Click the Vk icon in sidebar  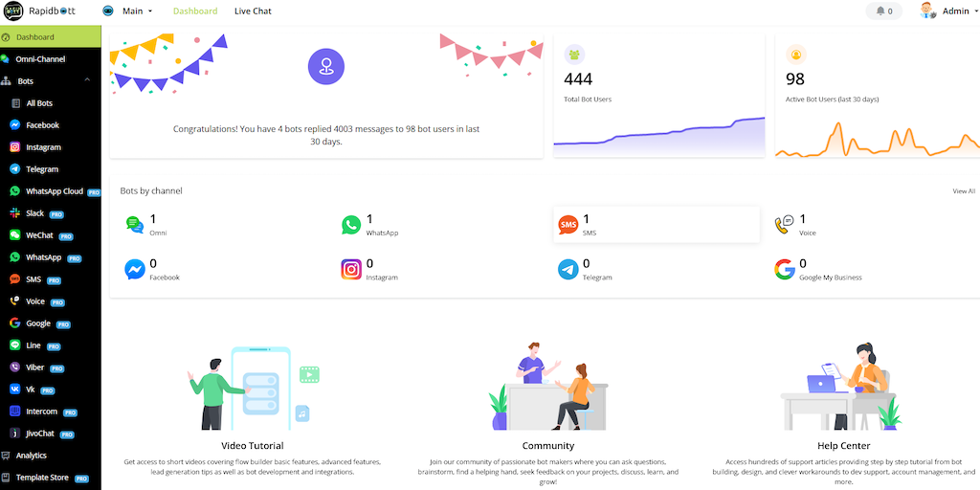click(15, 390)
